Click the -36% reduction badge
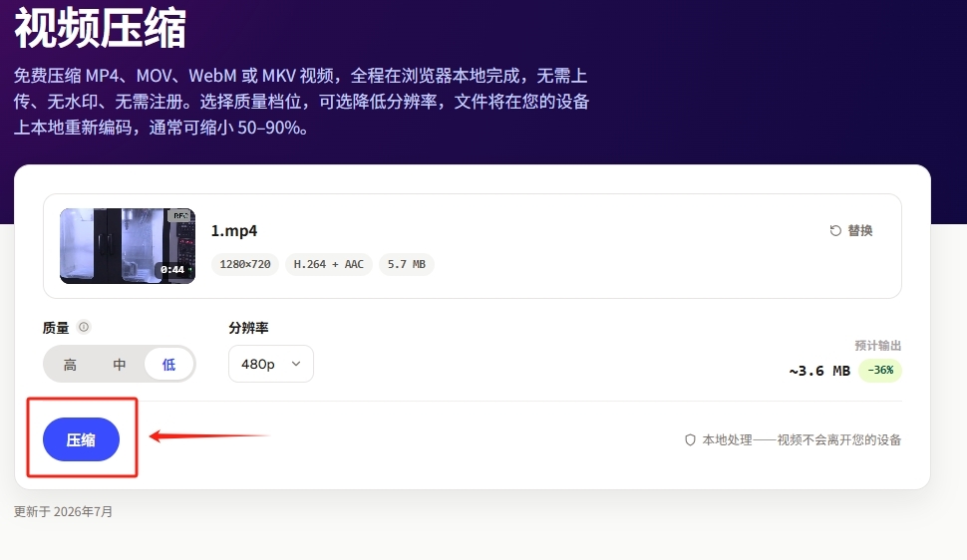This screenshot has width=967, height=560. point(880,370)
